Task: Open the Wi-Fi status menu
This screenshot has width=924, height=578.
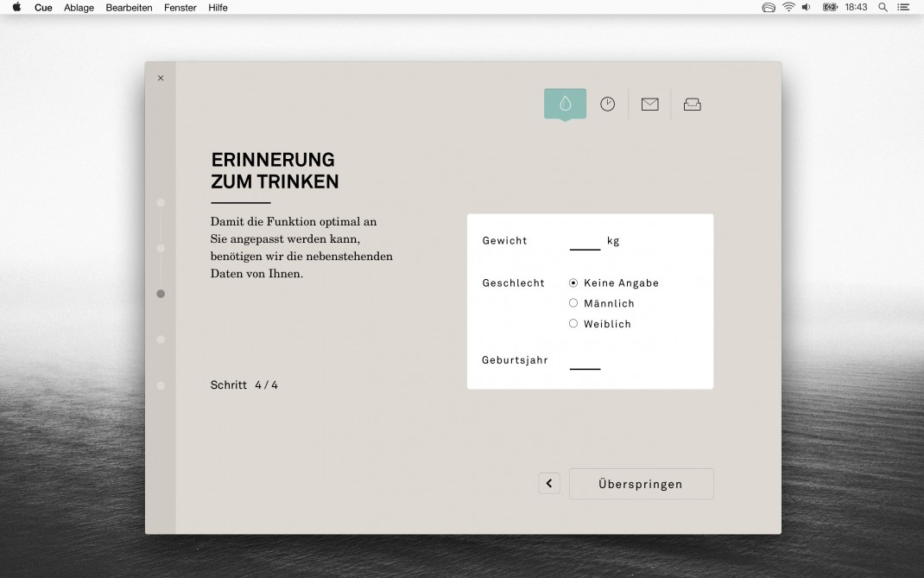Action: (788, 7)
